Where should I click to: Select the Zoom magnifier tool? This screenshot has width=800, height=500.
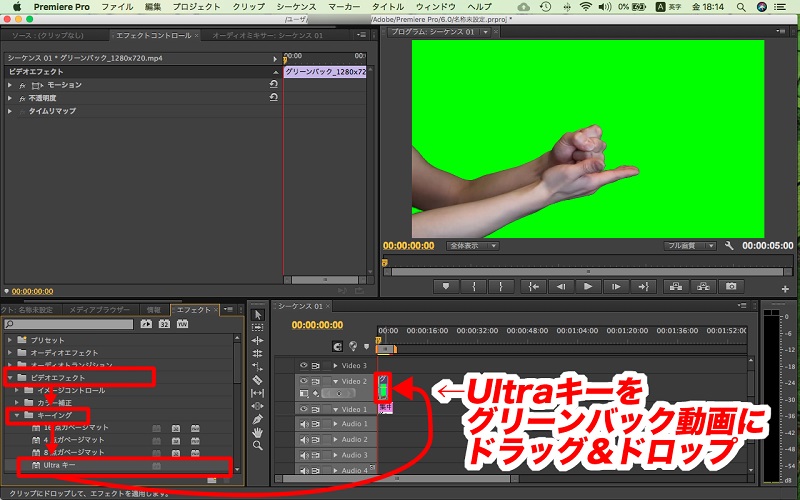pos(258,445)
